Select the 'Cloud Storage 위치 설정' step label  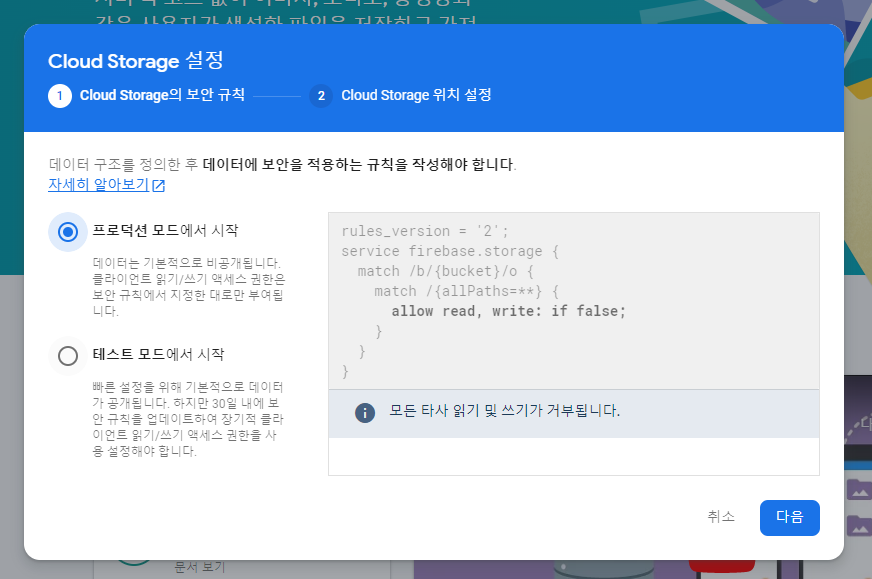[416, 95]
